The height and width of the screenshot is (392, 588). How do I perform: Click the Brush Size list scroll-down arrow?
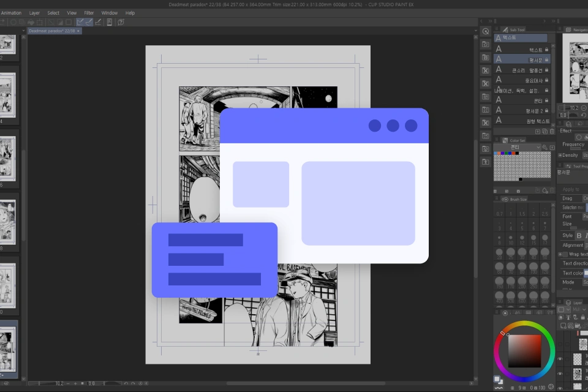tap(553, 306)
